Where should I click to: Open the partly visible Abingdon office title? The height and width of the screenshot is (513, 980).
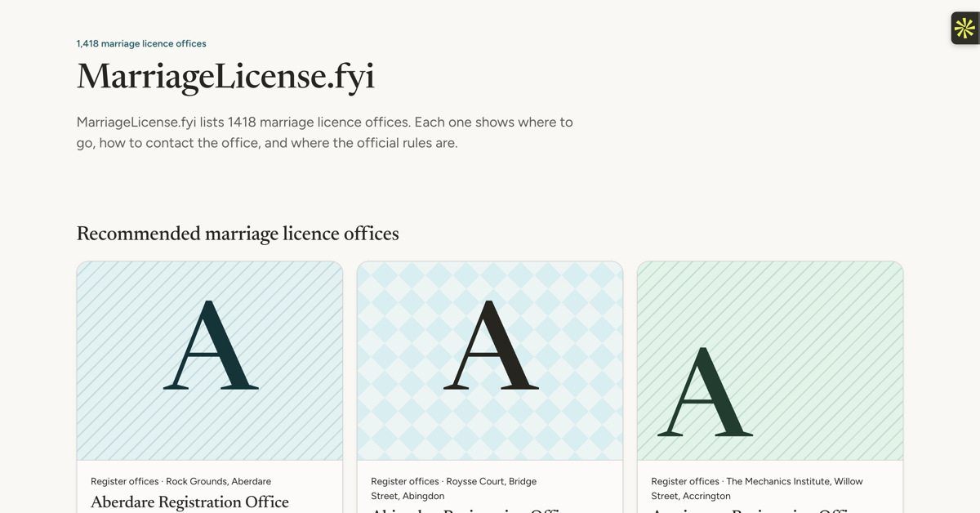point(470,510)
